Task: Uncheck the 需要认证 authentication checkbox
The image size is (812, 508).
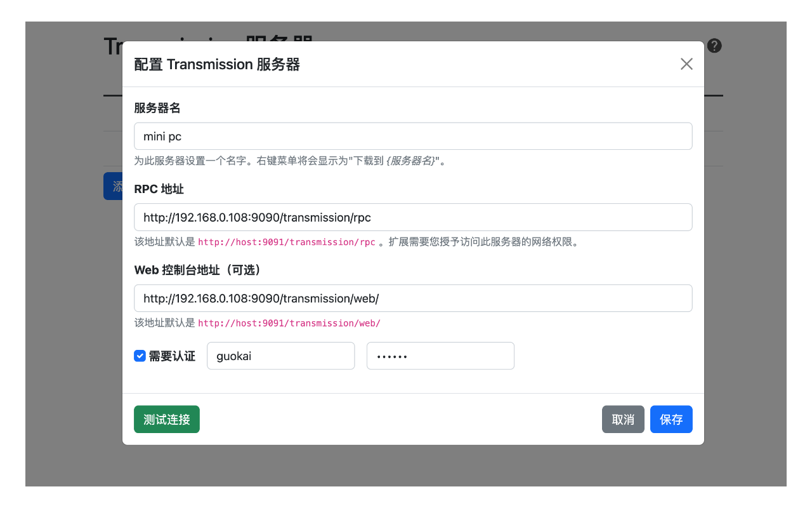Action: pyautogui.click(x=140, y=356)
